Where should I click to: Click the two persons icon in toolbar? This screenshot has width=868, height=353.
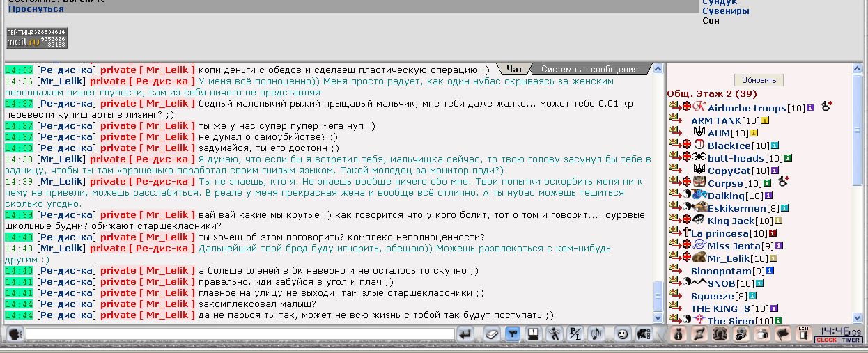762,334
